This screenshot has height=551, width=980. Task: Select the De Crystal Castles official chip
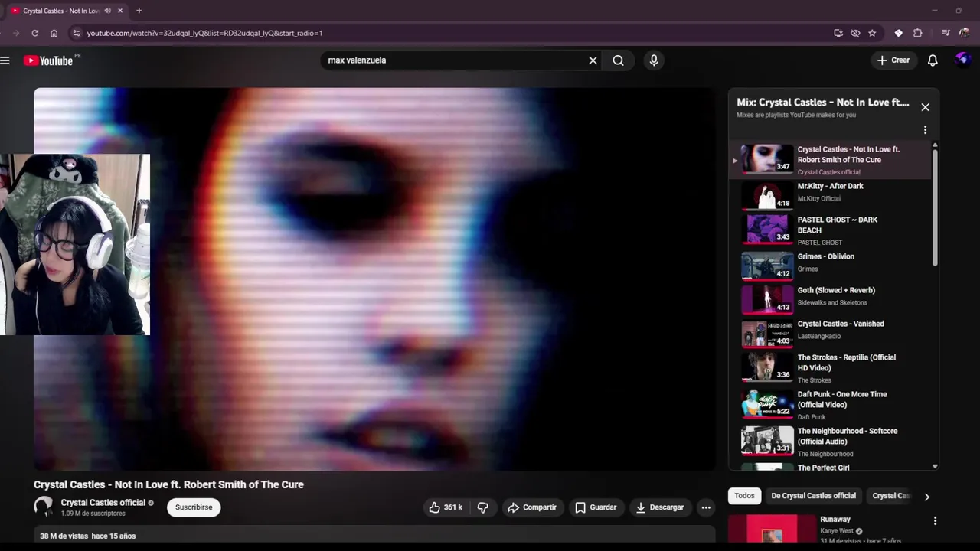(813, 496)
